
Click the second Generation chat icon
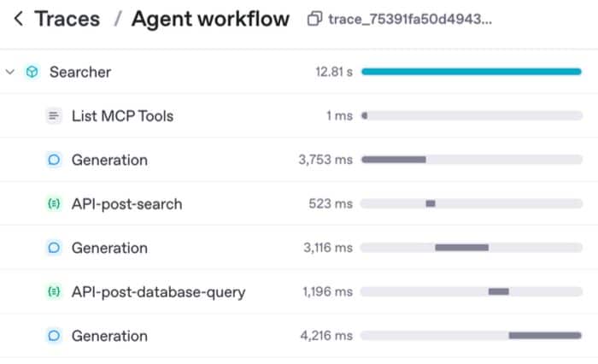(x=54, y=248)
